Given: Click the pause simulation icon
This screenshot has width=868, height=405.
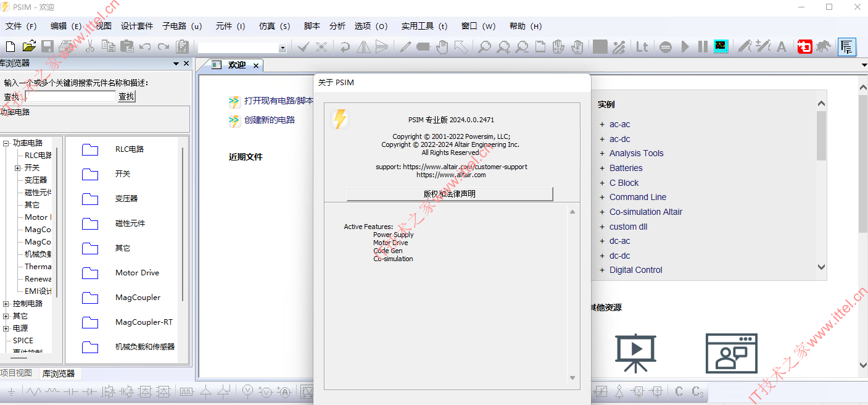Looking at the screenshot, I should [703, 47].
